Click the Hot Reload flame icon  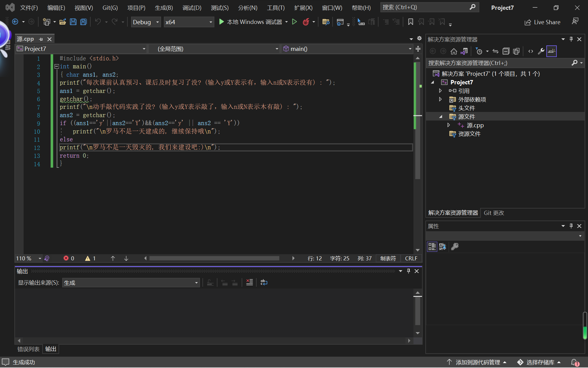306,22
